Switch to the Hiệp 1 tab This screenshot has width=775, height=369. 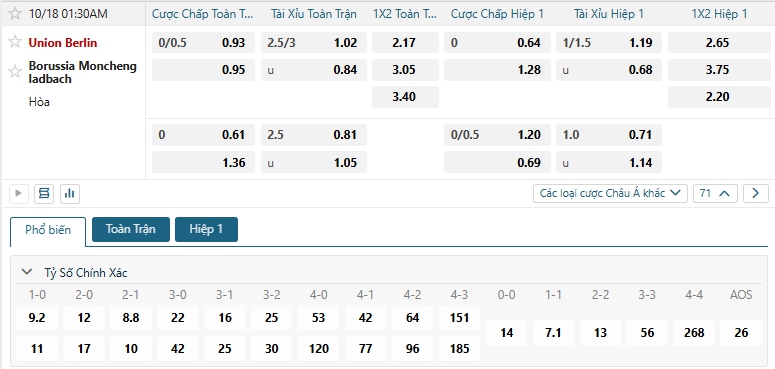[x=206, y=229]
